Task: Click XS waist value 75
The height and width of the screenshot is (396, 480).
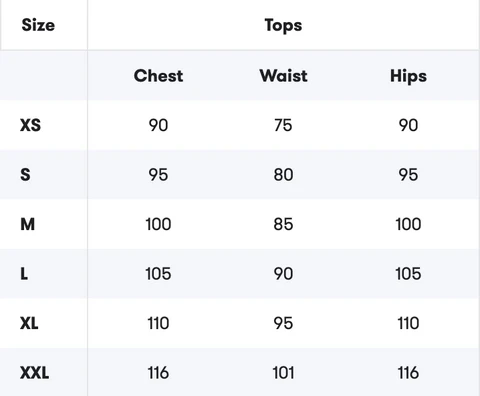Action: (x=283, y=125)
